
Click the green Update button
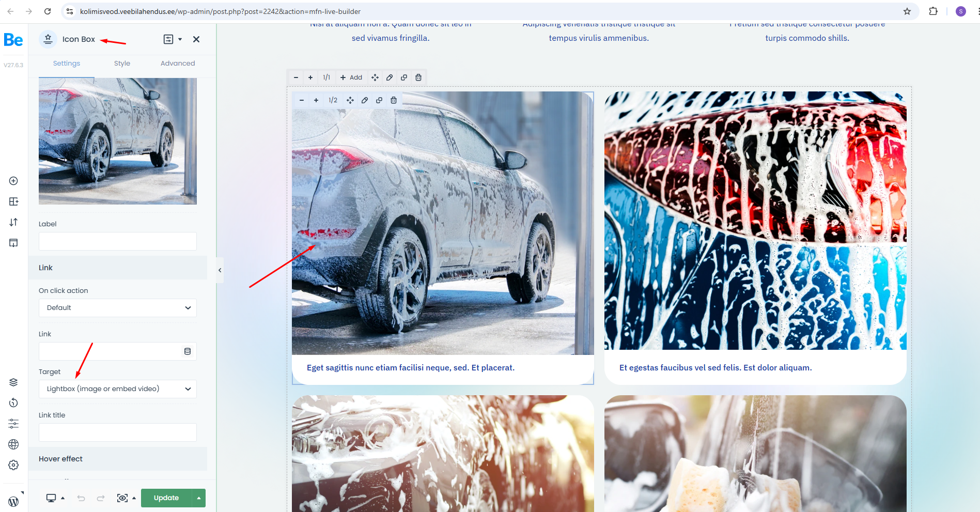point(166,498)
